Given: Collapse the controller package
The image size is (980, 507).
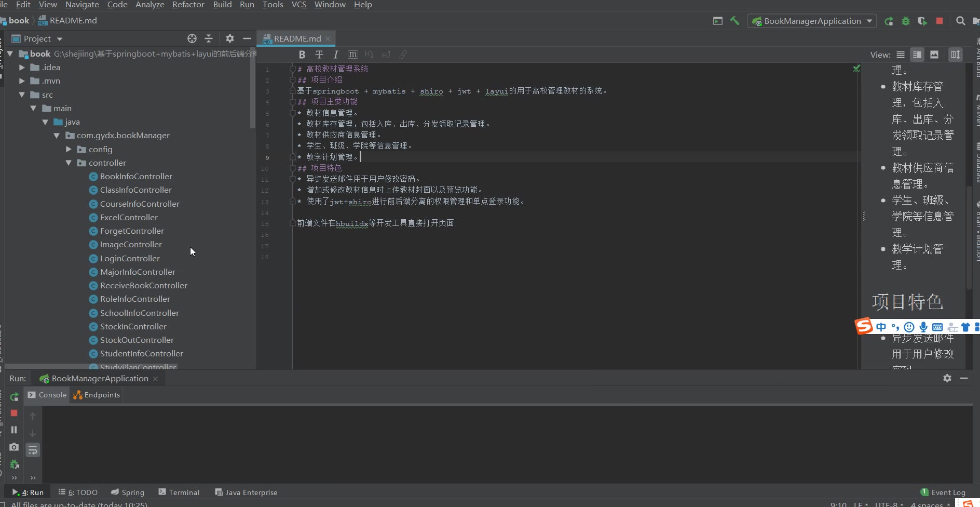Looking at the screenshot, I should point(69,163).
